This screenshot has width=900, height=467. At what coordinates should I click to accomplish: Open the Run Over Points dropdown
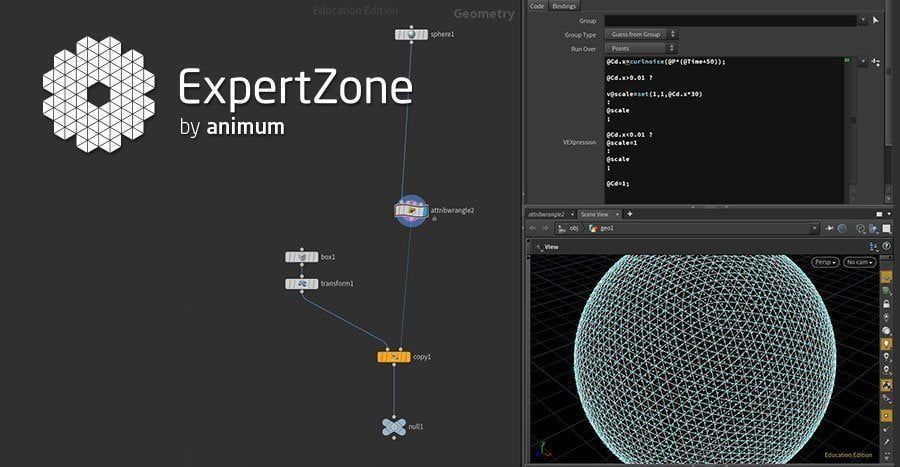[x=641, y=49]
